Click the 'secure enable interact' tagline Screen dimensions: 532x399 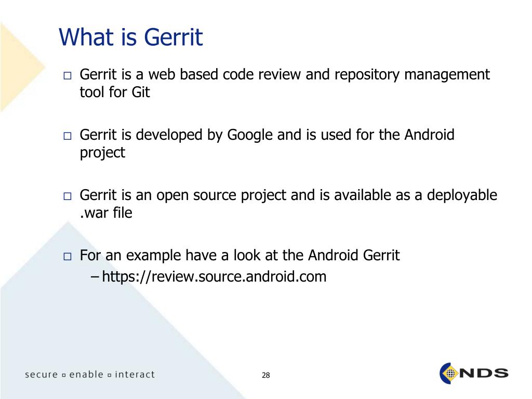point(90,374)
